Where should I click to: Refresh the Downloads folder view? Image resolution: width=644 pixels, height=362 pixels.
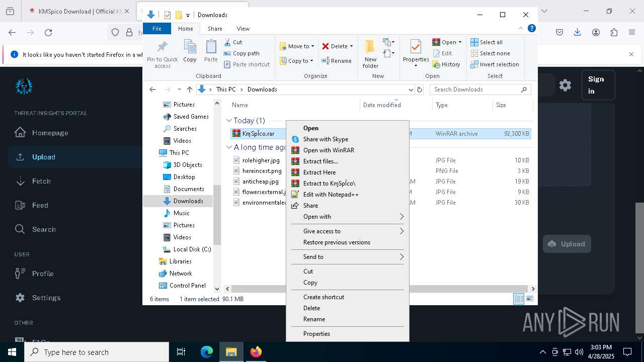[420, 89]
